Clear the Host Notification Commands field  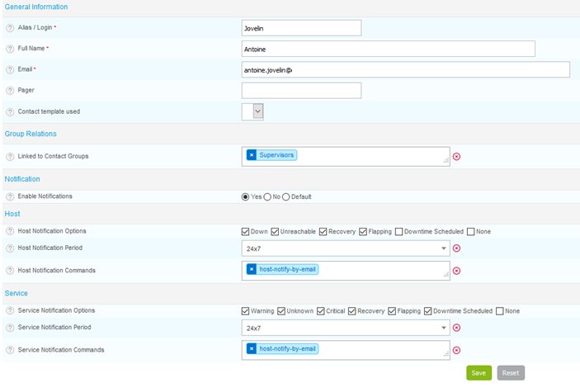tap(456, 271)
